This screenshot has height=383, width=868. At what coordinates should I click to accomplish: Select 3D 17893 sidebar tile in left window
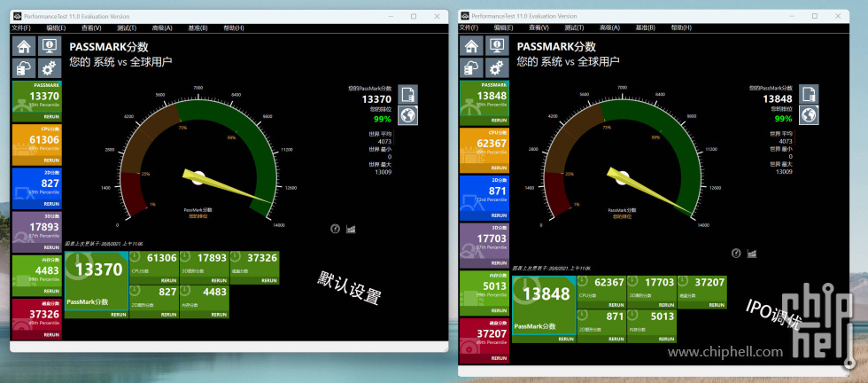37,231
